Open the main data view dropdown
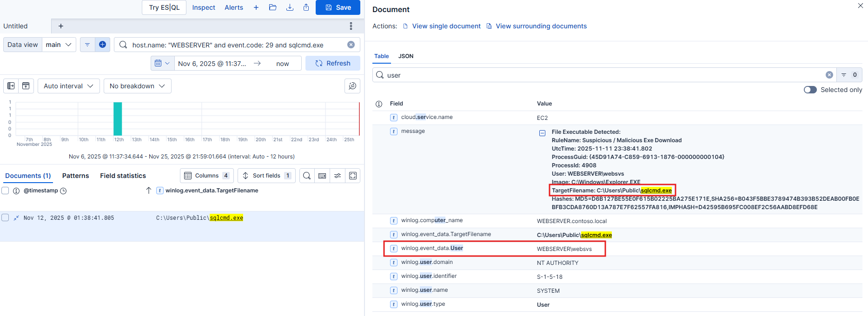This screenshot has width=868, height=316. pos(59,45)
